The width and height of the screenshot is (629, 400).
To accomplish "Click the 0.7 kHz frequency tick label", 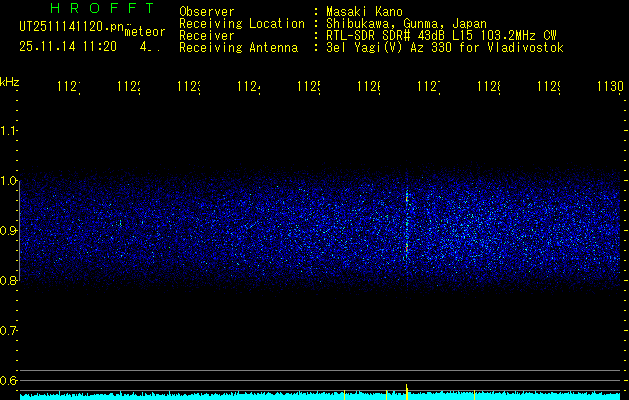I will (x=9, y=330).
